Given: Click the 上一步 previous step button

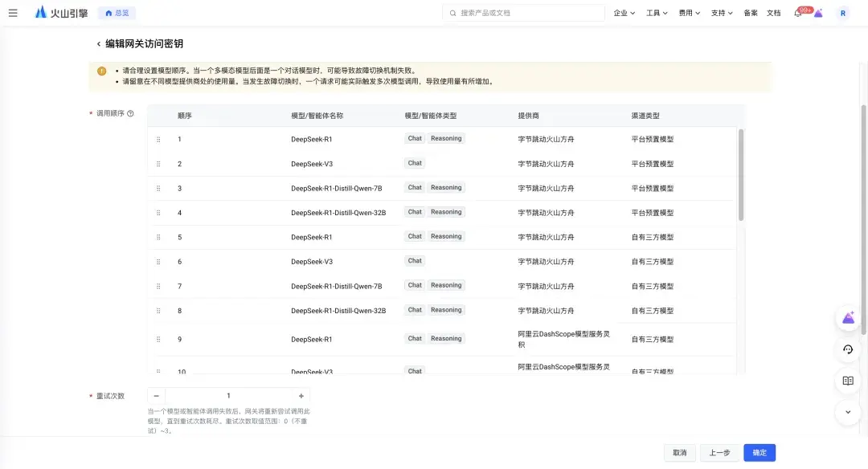Looking at the screenshot, I should click(x=719, y=452).
